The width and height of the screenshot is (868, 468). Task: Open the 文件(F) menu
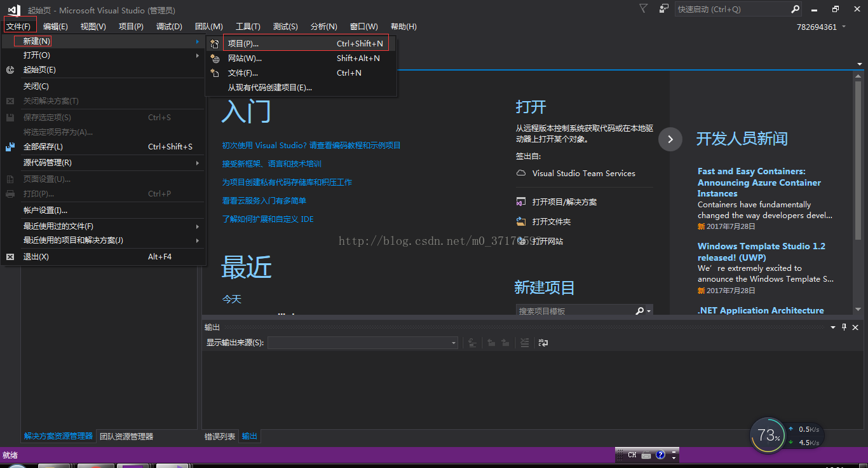coord(19,27)
